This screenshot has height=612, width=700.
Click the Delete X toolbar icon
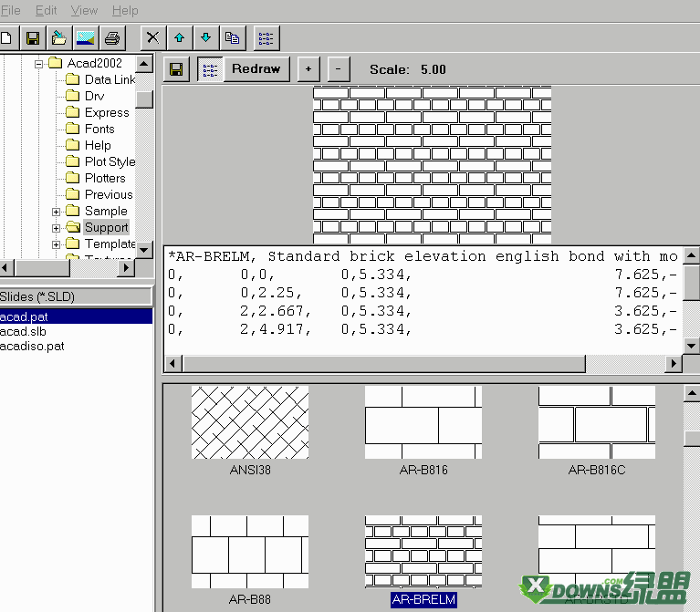tap(152, 38)
